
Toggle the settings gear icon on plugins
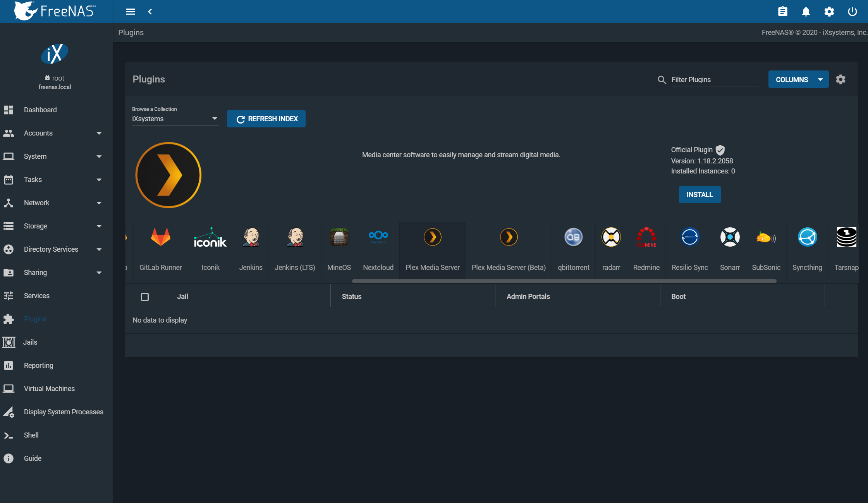pyautogui.click(x=840, y=80)
